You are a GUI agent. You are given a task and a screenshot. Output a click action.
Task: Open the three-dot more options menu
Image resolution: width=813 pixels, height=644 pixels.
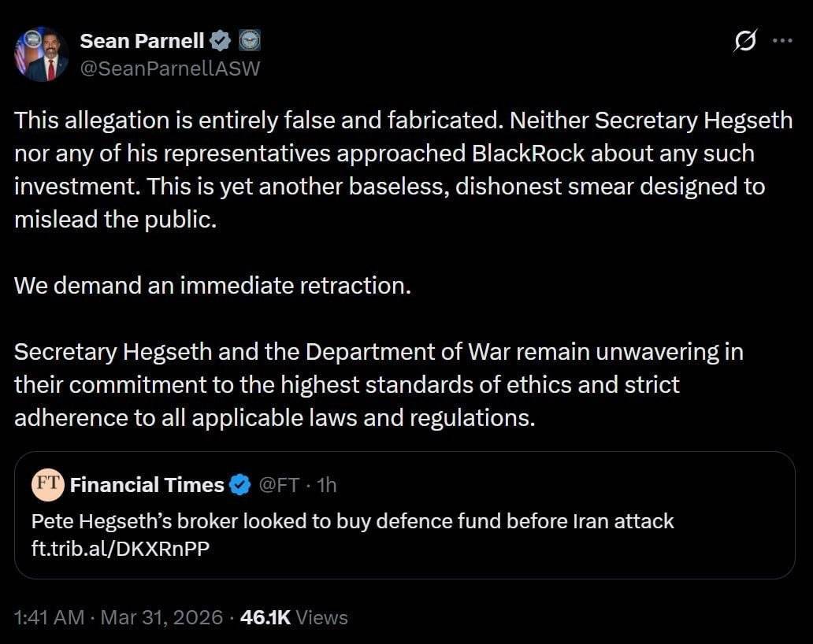(x=782, y=41)
